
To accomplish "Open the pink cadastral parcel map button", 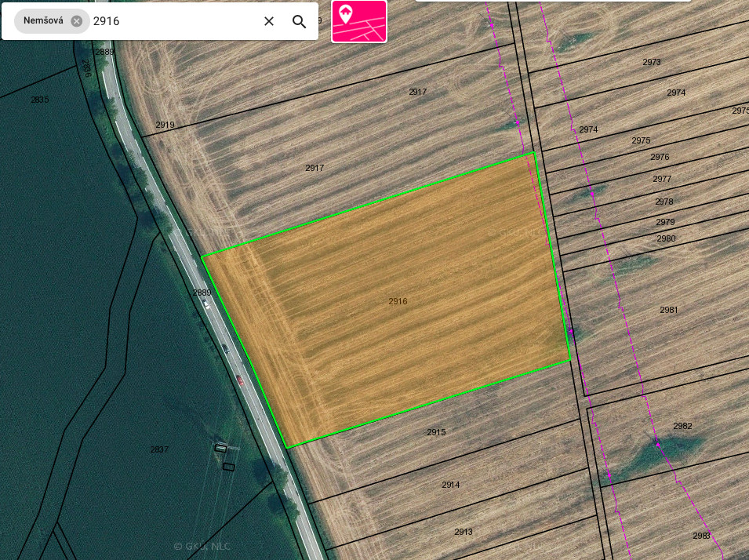I will point(359,21).
